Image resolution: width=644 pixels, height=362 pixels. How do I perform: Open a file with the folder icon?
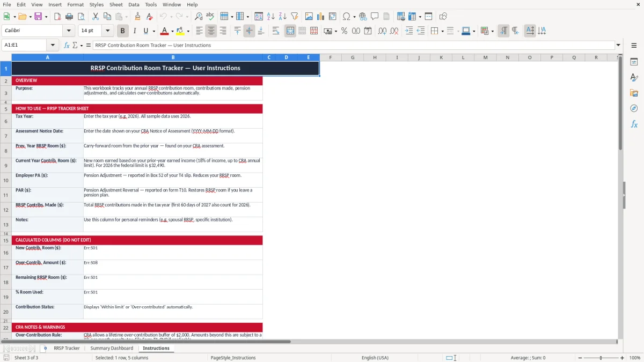21,17
